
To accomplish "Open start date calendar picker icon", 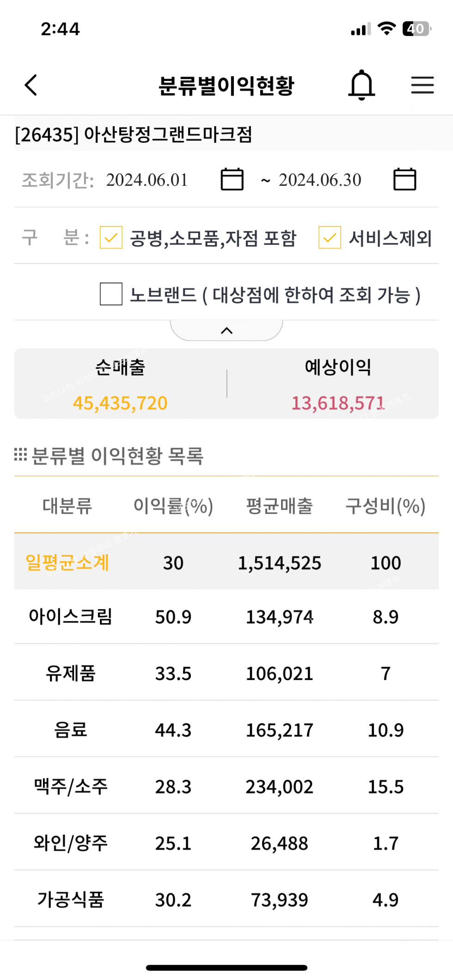I will tap(232, 179).
